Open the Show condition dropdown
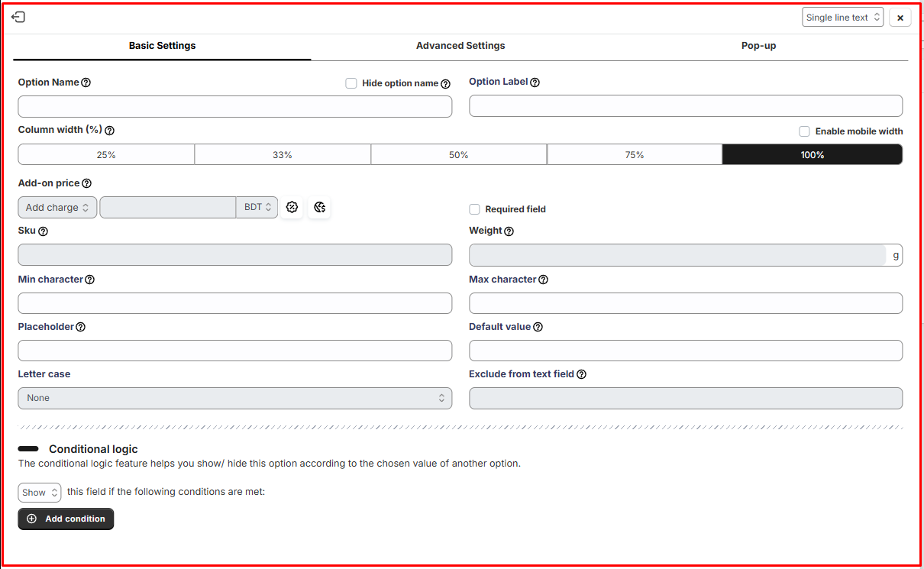This screenshot has width=924, height=569. point(40,493)
